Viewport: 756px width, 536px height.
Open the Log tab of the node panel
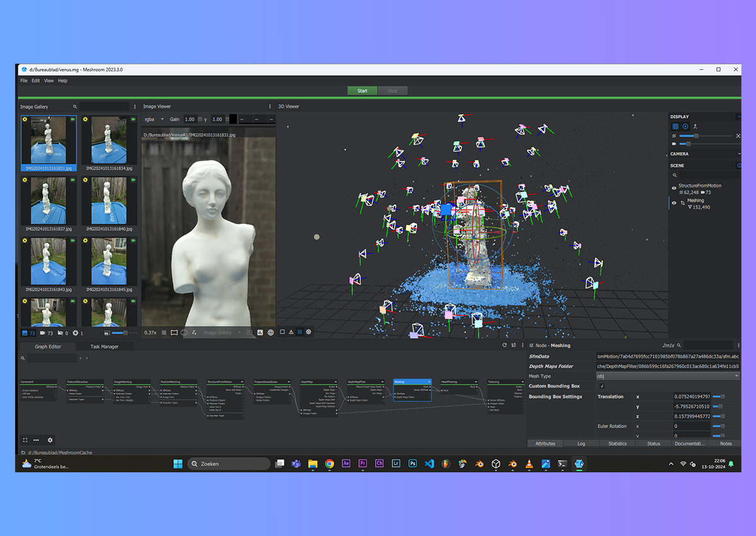pos(581,443)
